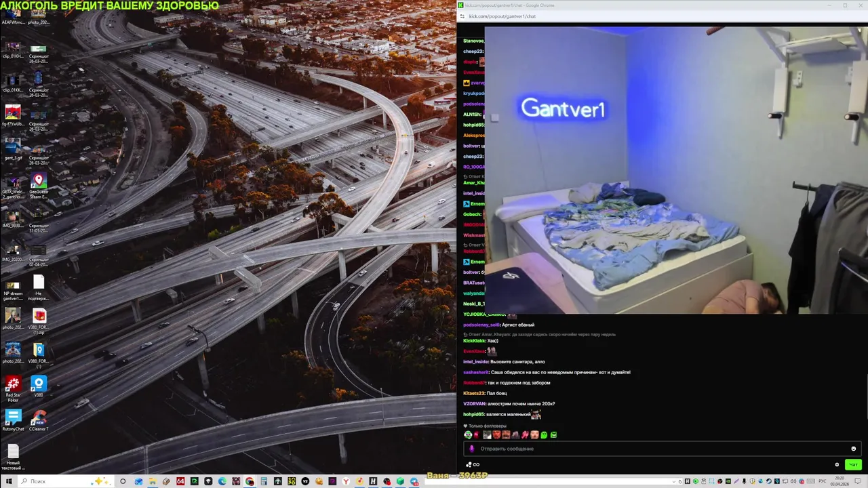Click the green emote at the end of emote row

pyautogui.click(x=553, y=435)
